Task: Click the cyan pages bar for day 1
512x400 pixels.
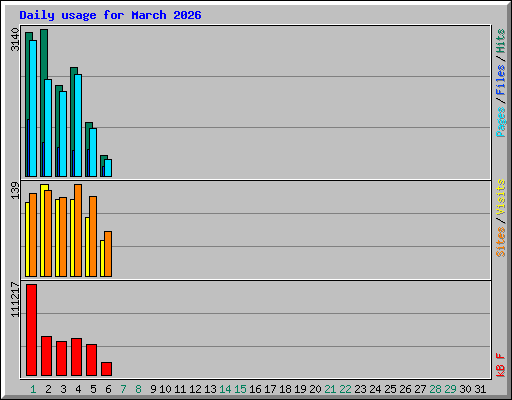Action: click(33, 108)
